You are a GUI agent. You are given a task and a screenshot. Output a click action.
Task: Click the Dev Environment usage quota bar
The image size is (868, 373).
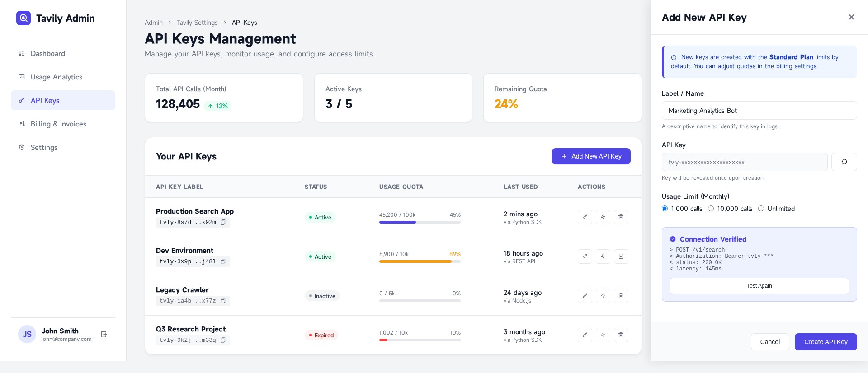[420, 261]
